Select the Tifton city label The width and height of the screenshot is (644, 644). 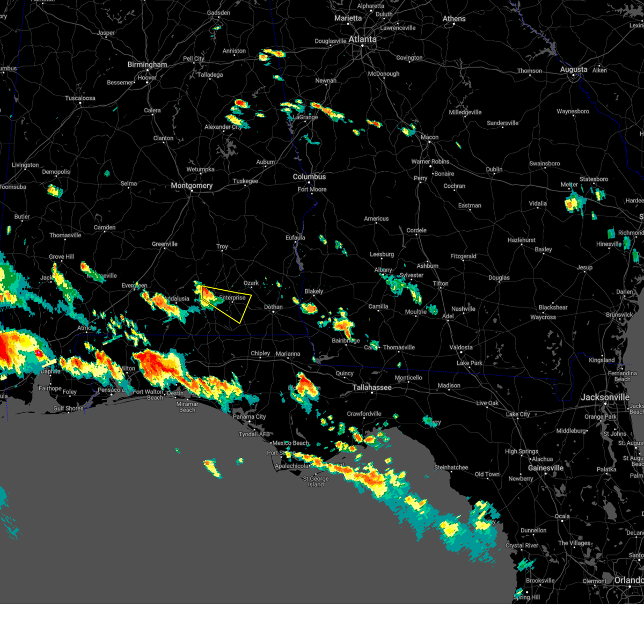(x=441, y=283)
